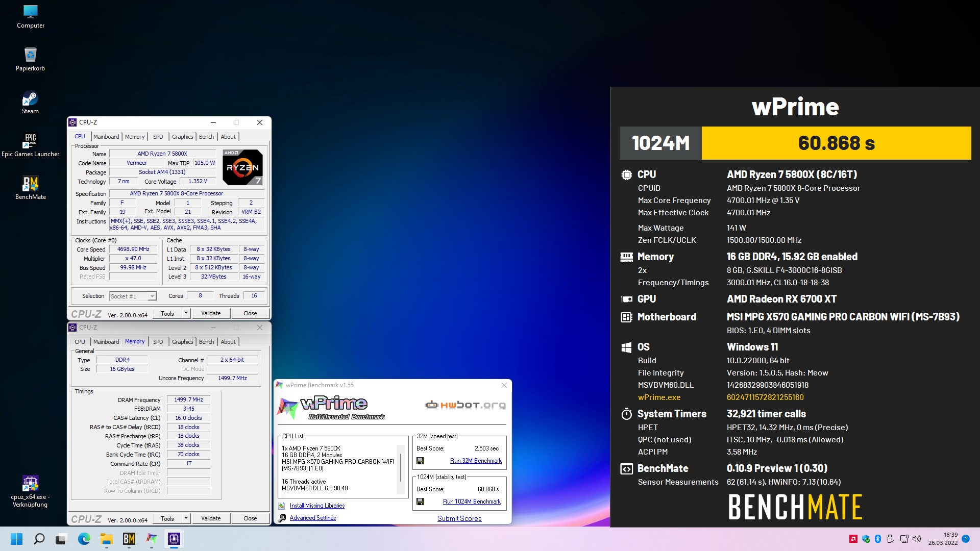Click DRAM Frequency value 1499.7 MHz
Viewport: 980px width, 551px height.
(x=188, y=400)
